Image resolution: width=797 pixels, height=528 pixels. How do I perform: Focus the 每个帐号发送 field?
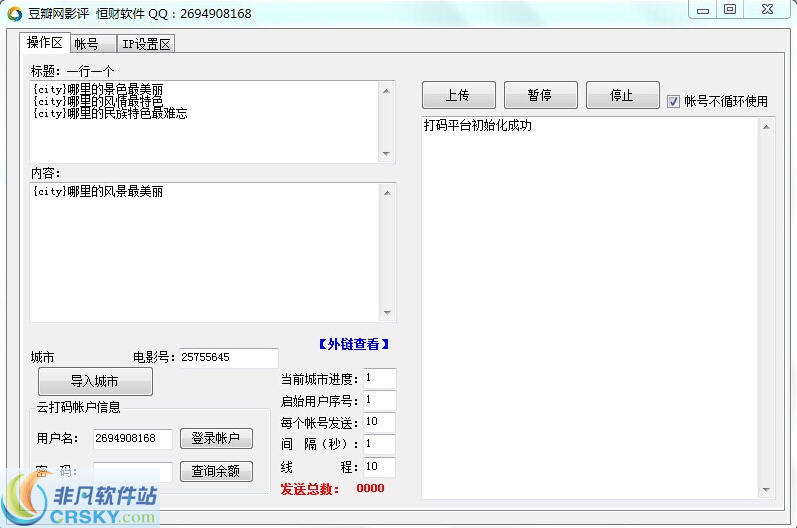380,422
